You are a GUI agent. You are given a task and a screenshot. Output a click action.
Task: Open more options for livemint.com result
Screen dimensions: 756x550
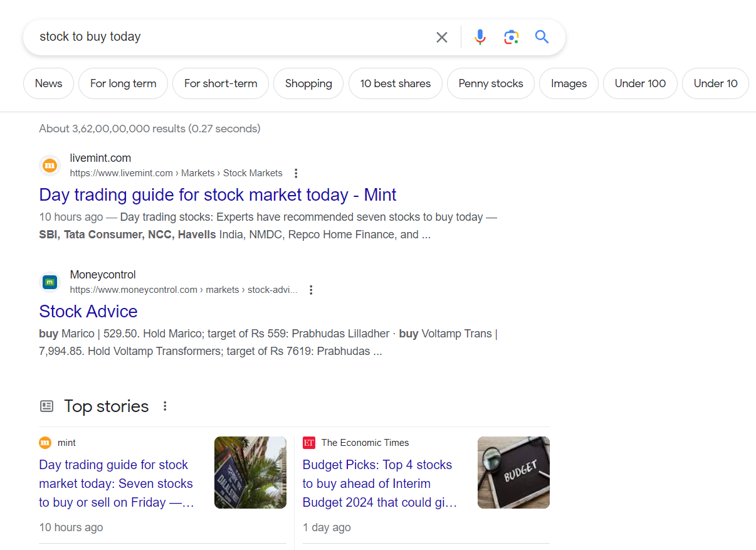tap(297, 173)
